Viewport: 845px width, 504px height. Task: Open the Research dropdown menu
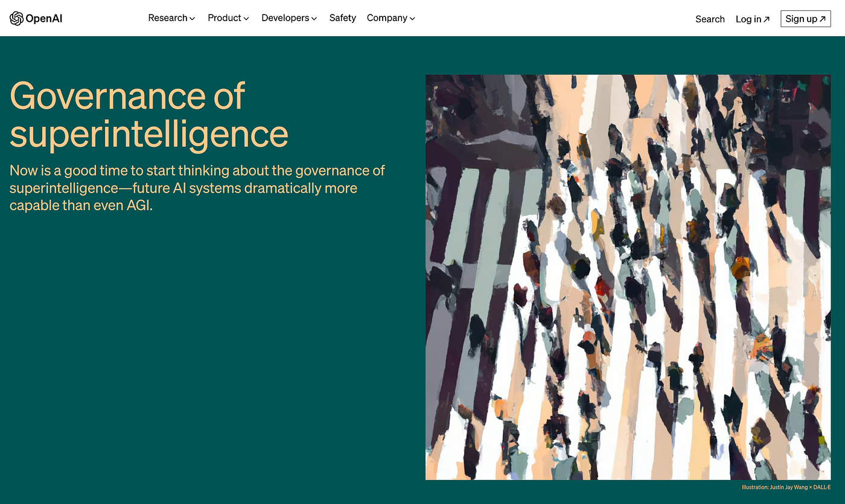point(171,18)
